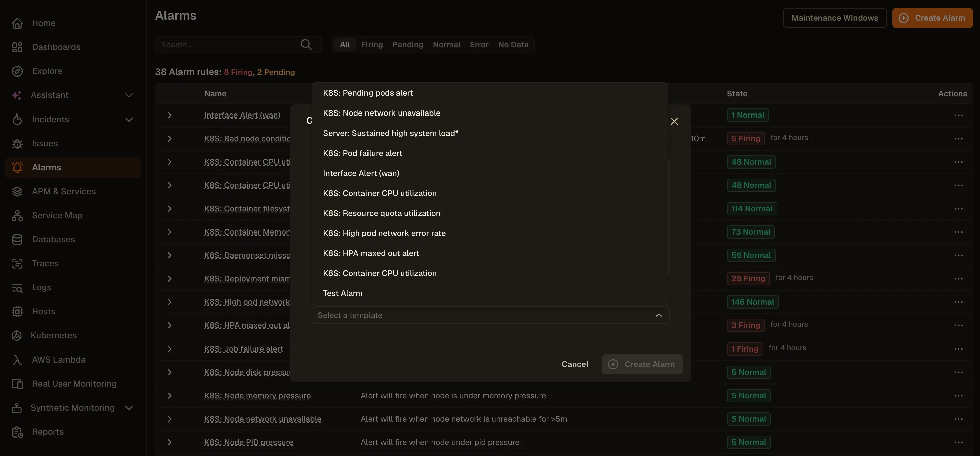Click the Databases cylinder icon
The image size is (980, 456).
[17, 240]
